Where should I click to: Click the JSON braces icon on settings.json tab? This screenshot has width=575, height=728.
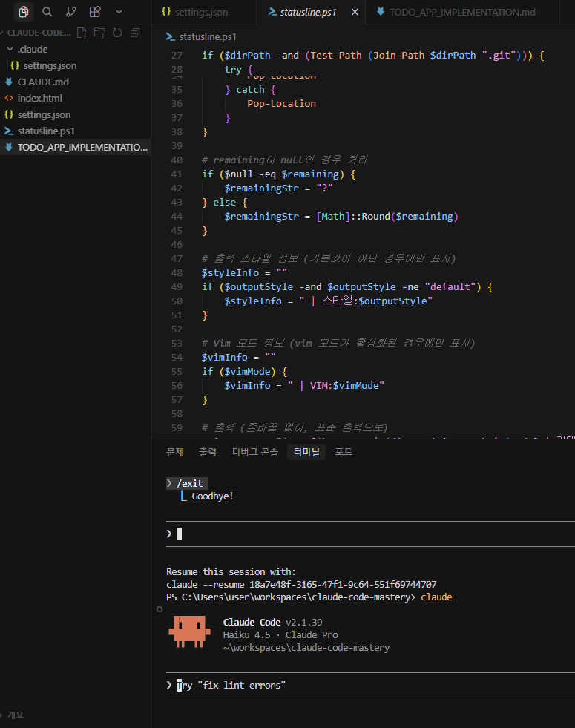pos(166,12)
